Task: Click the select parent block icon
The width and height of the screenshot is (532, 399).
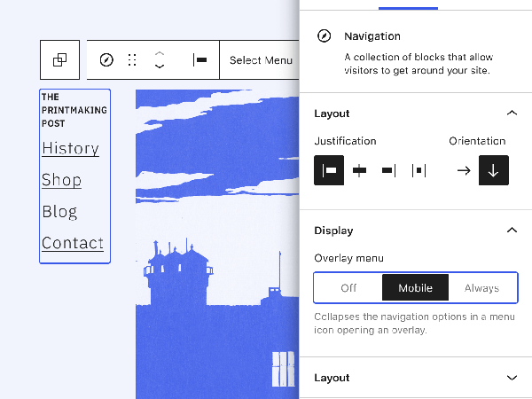Action: click(x=59, y=60)
